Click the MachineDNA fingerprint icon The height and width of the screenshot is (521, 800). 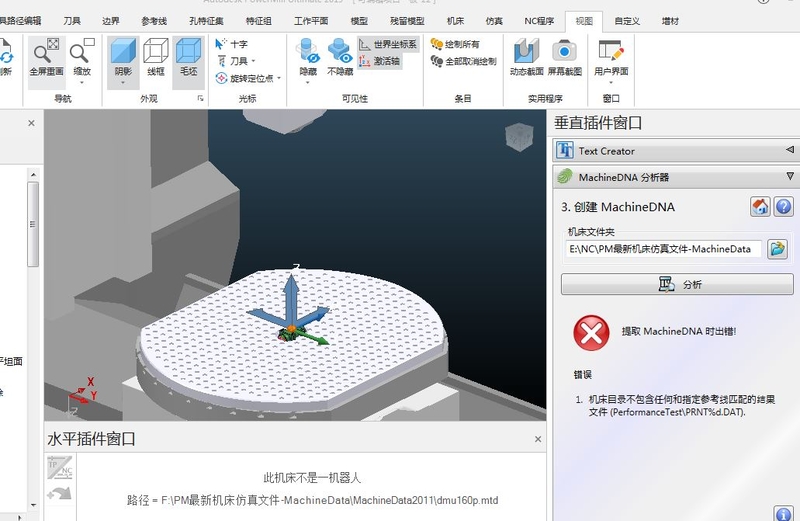click(x=565, y=177)
